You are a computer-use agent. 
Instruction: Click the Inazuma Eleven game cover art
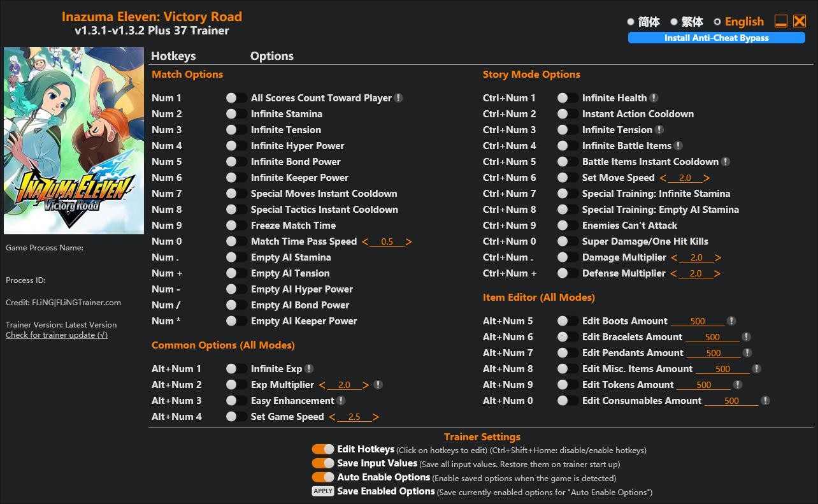coord(74,141)
